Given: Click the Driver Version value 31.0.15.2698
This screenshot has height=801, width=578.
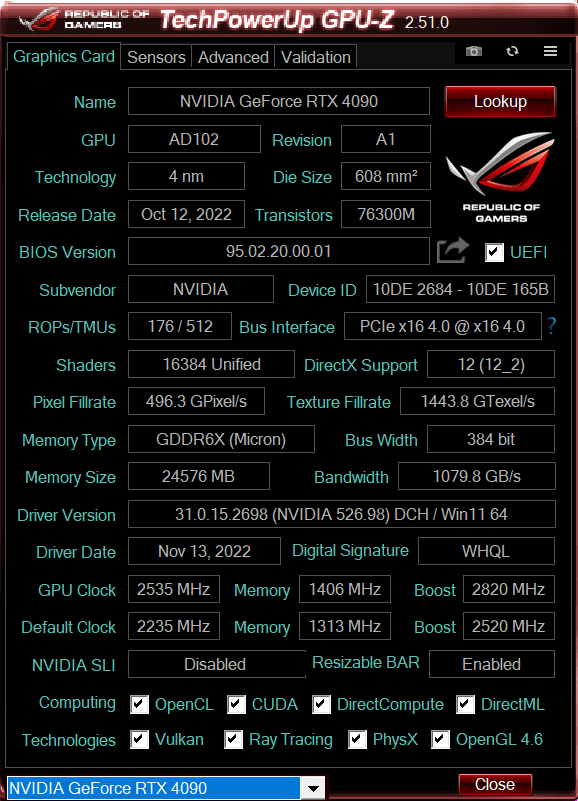Looking at the screenshot, I should (341, 514).
